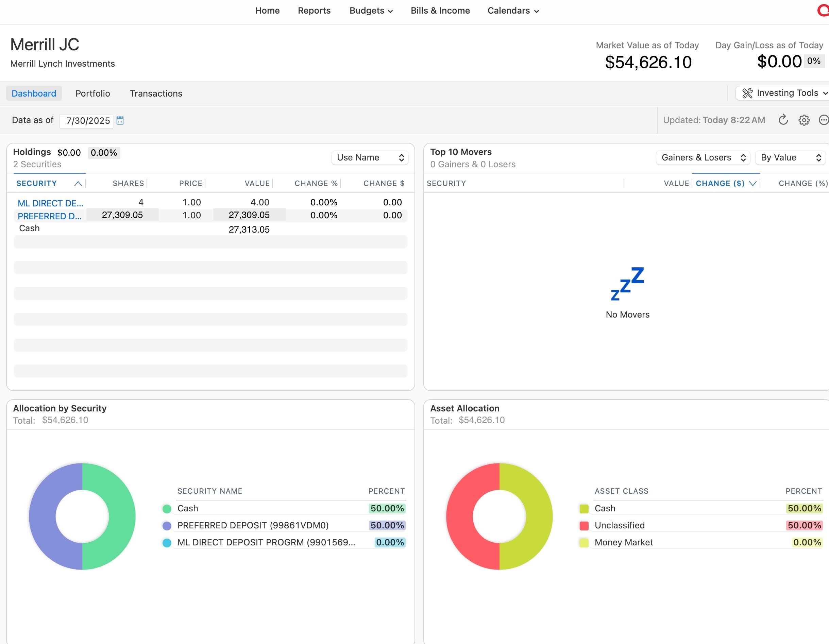Toggle Security column sort arrow

pos(78,184)
